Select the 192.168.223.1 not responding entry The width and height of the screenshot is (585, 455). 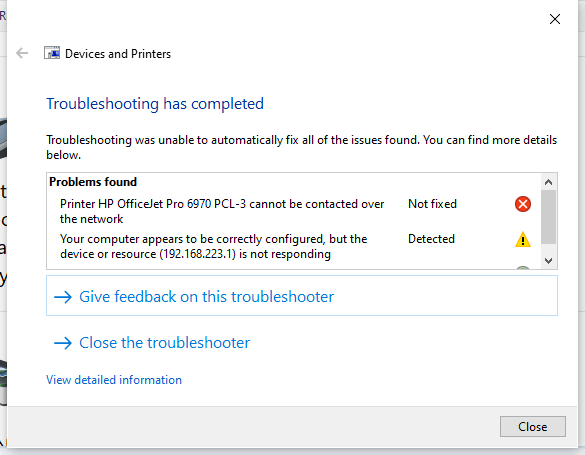[213, 246]
